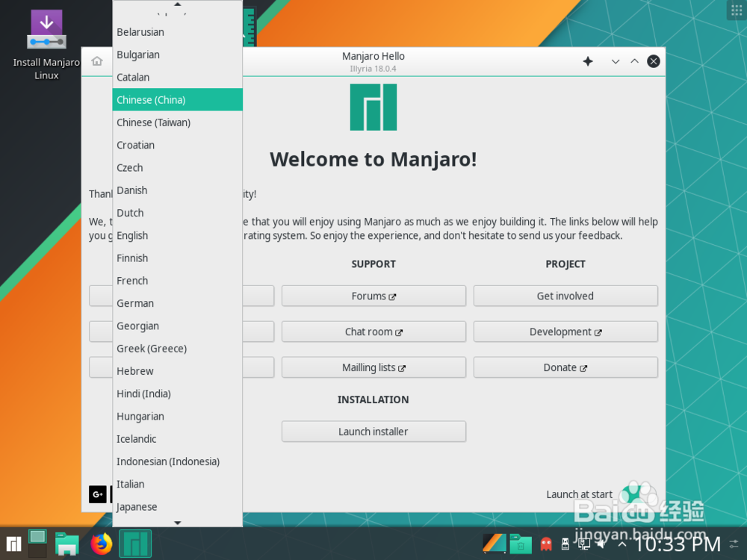Switch to the bottom virtual desktop in pager
747x560 pixels.
37,550
